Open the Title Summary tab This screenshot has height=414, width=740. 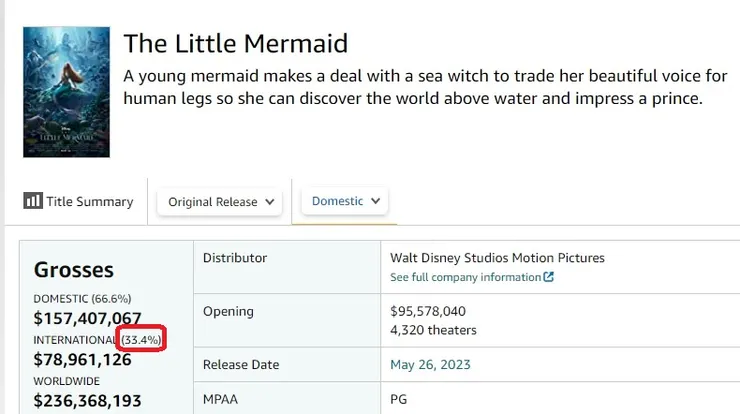click(x=79, y=201)
